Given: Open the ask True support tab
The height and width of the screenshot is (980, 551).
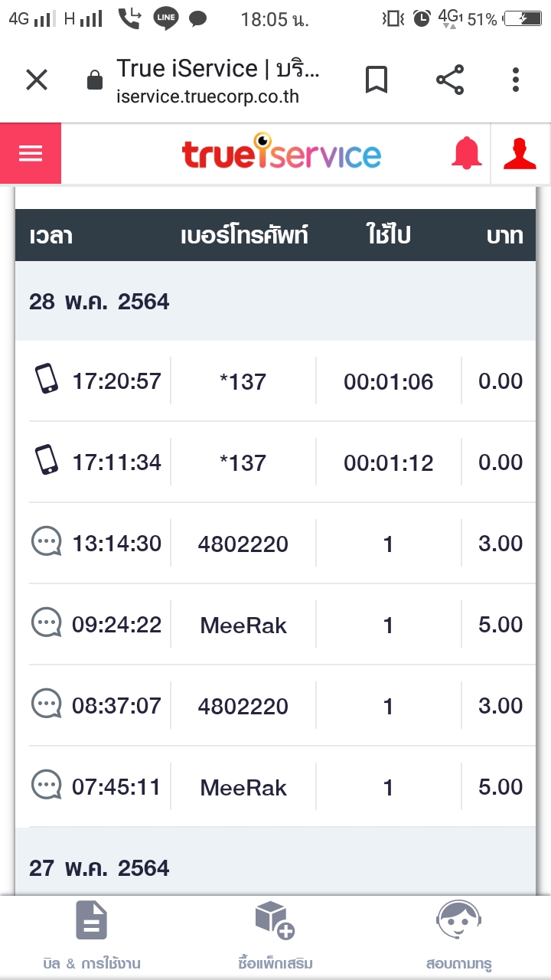Looking at the screenshot, I should (458, 936).
